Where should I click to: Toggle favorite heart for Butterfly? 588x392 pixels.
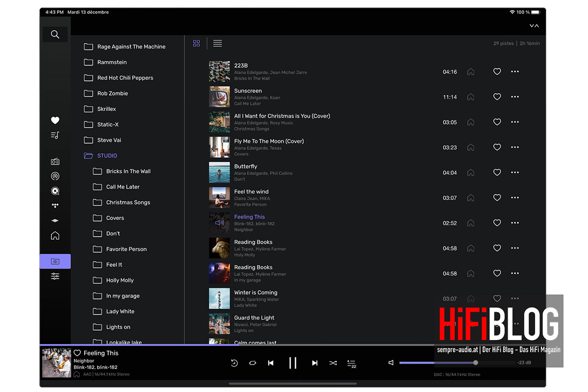point(497,172)
